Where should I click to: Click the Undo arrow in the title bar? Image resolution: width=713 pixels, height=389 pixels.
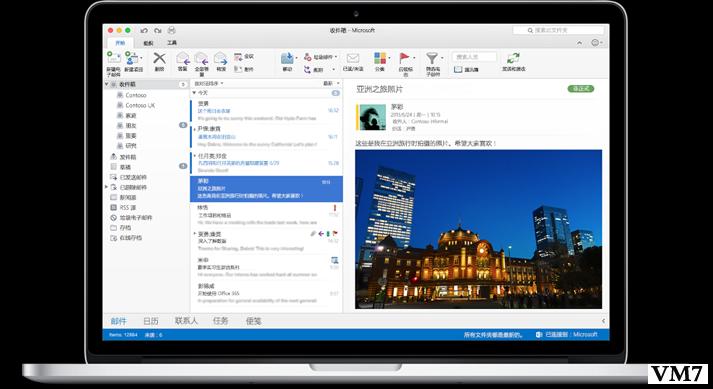pyautogui.click(x=144, y=30)
